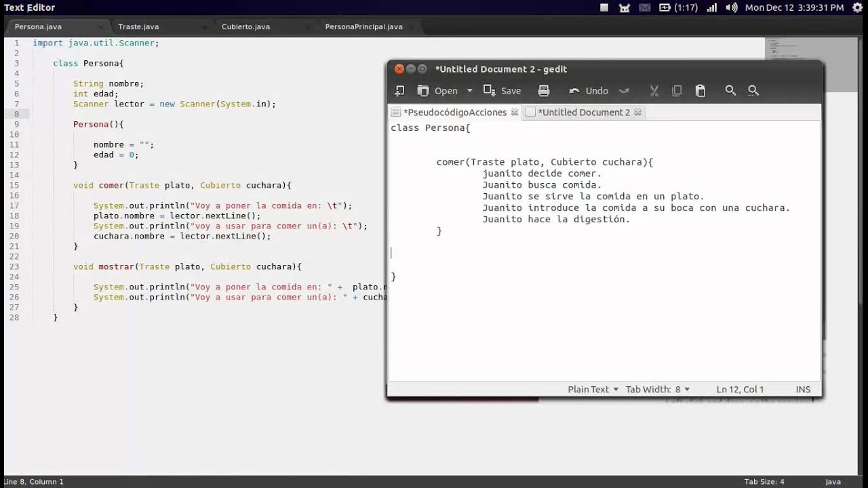Toggle the INS insert mode indicator

coord(803,389)
